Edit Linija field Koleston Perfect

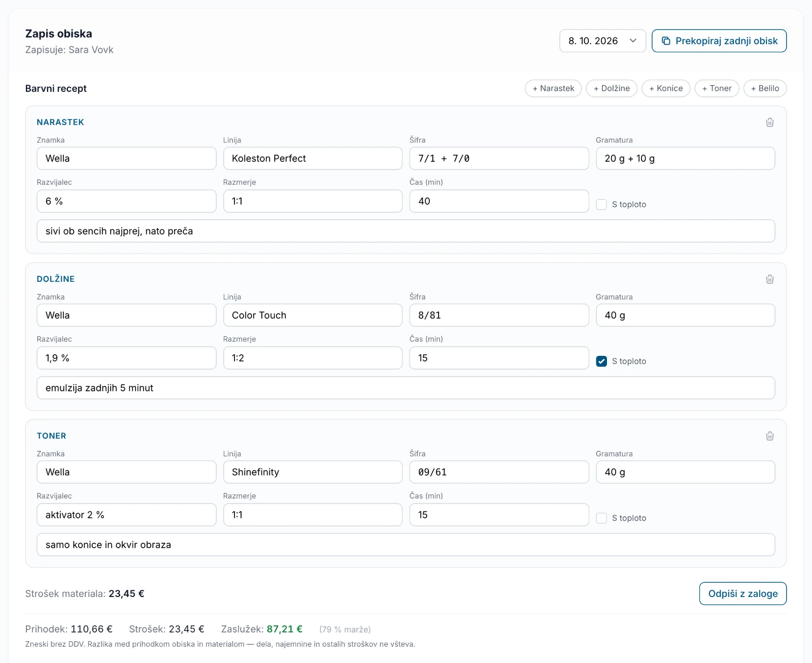click(x=313, y=158)
